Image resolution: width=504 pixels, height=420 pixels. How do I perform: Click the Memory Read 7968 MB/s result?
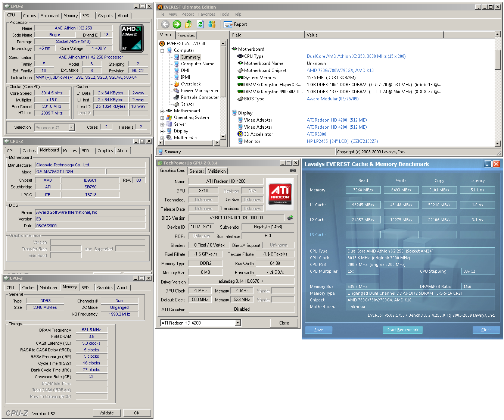(363, 190)
